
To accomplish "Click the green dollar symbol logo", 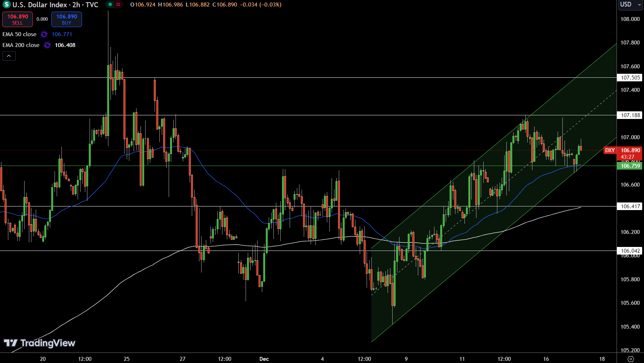I will (6, 5).
